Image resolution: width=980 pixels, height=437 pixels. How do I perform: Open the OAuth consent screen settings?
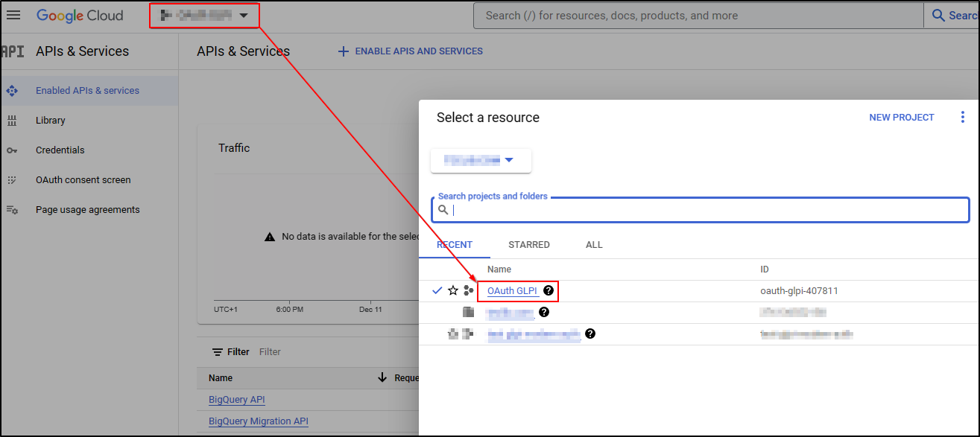pos(83,179)
